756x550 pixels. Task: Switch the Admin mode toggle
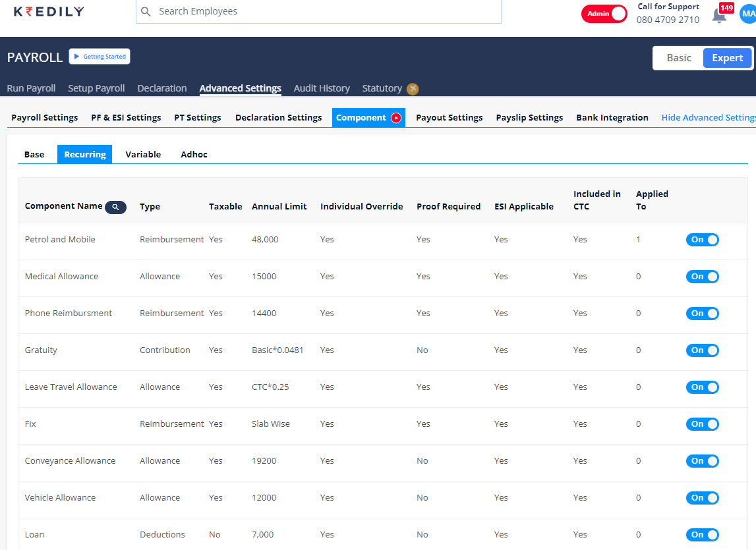click(604, 14)
